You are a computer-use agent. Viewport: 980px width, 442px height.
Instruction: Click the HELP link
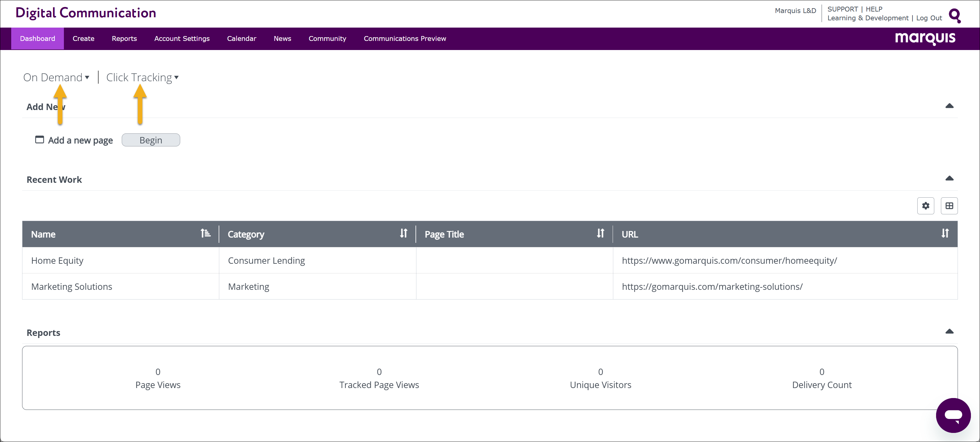[x=874, y=9]
